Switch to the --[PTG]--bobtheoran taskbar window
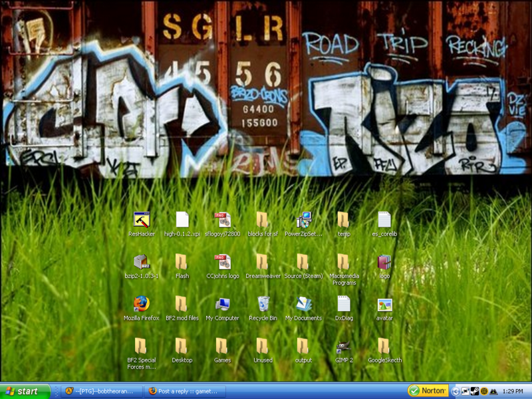 [x=102, y=391]
